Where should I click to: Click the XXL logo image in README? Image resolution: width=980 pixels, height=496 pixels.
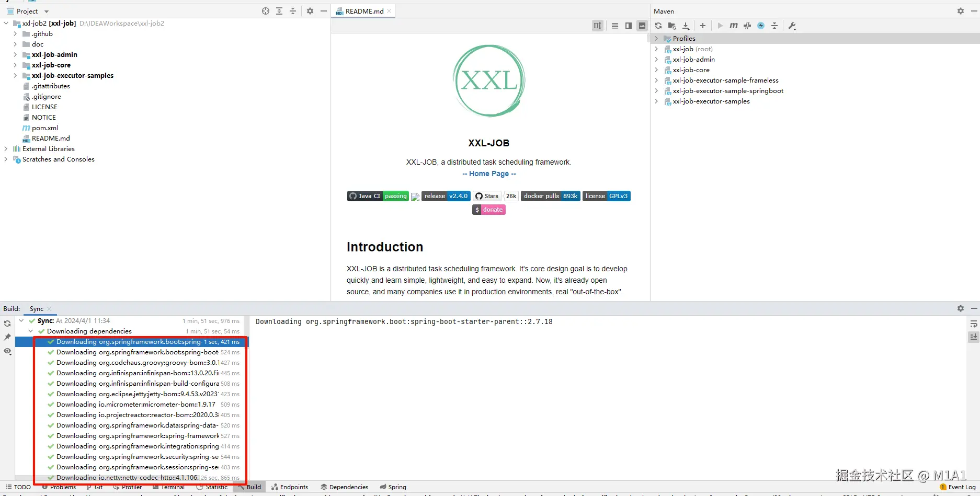489,81
